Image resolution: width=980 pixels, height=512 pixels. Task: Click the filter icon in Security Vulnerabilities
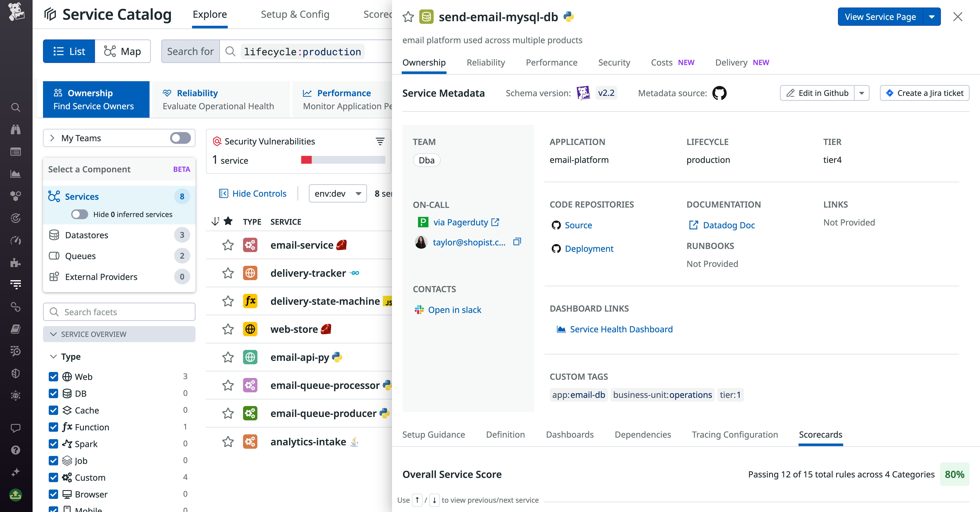click(x=380, y=142)
